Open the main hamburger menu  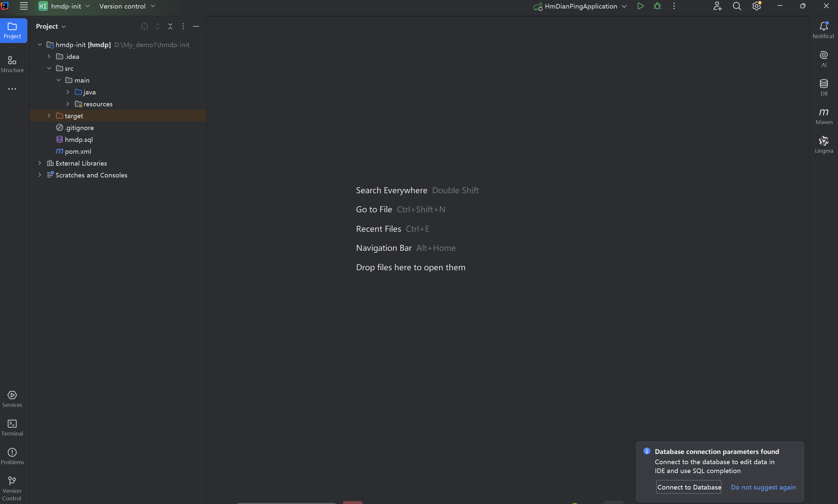click(x=24, y=6)
